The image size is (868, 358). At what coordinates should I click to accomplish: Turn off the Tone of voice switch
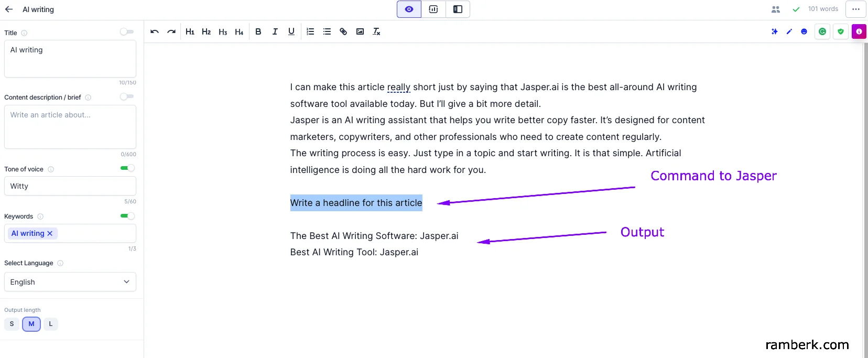coord(127,168)
